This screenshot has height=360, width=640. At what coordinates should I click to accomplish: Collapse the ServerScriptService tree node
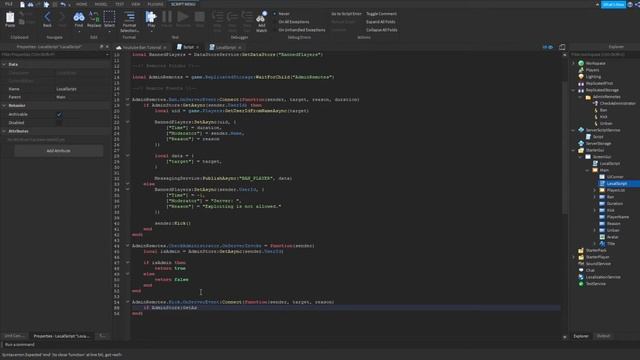coord(573,130)
